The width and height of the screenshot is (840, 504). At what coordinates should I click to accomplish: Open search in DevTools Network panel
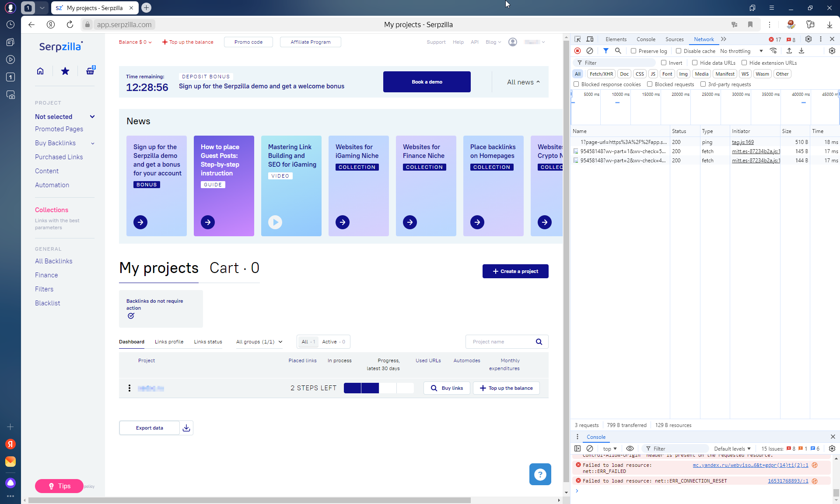618,51
